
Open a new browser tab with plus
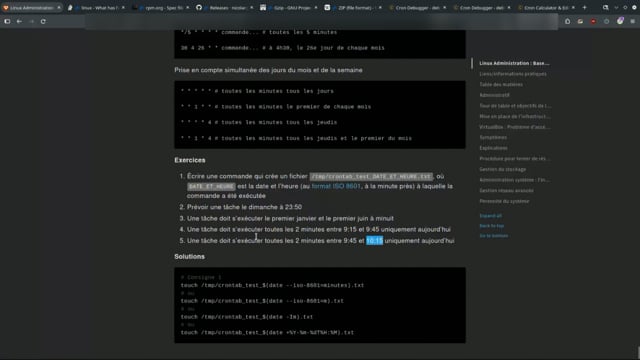[x=584, y=7]
